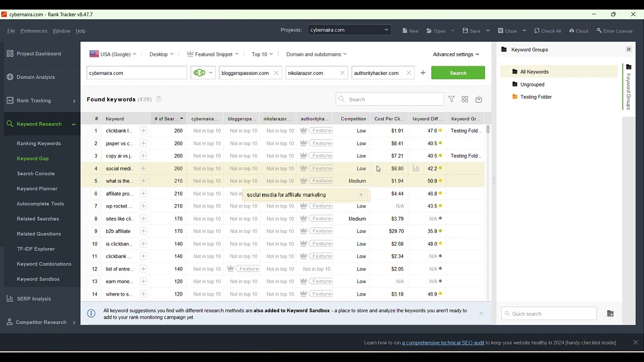Image resolution: width=644 pixels, height=362 pixels.
Task: Click the Save toolbar button
Action: 471,31
